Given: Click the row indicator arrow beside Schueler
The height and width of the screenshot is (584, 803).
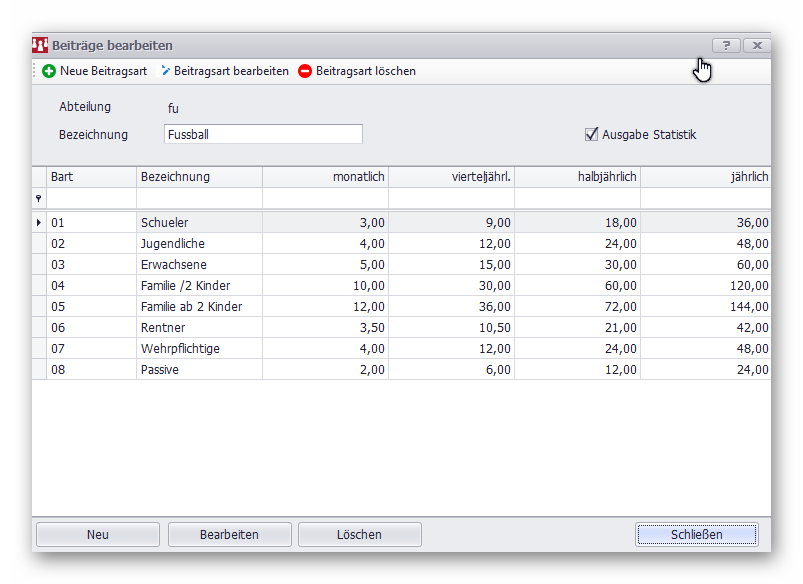Looking at the screenshot, I should pyautogui.click(x=39, y=222).
